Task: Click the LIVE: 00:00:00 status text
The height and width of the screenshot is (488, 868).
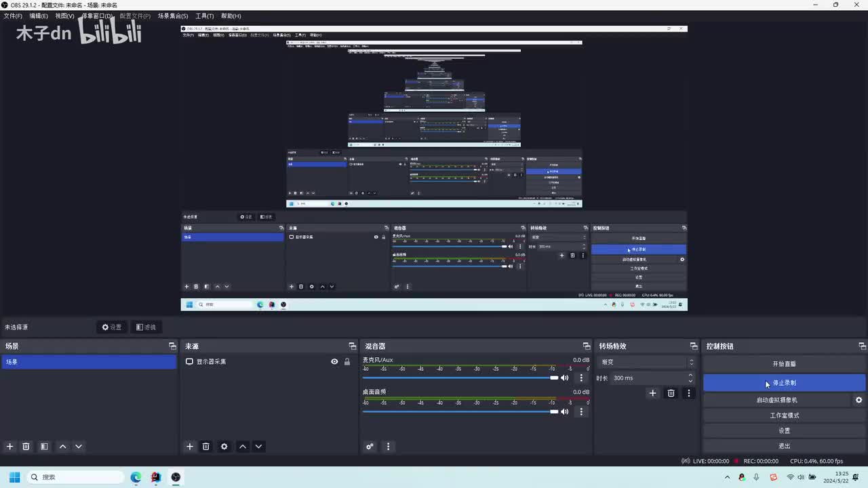Action: 710,461
